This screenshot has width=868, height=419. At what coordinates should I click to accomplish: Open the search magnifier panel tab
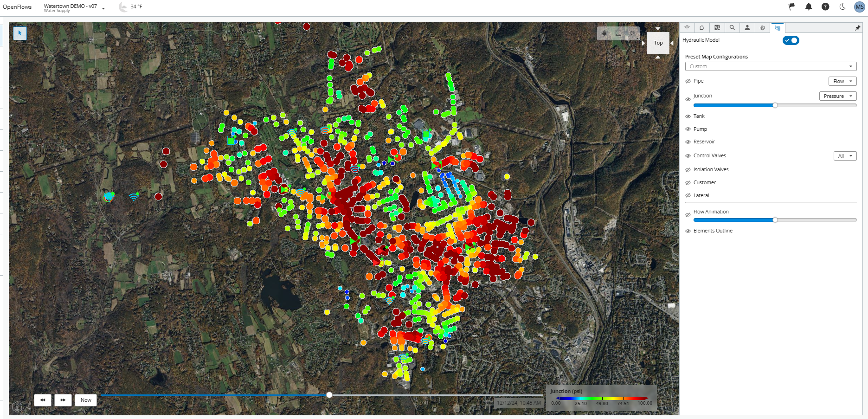pos(732,28)
